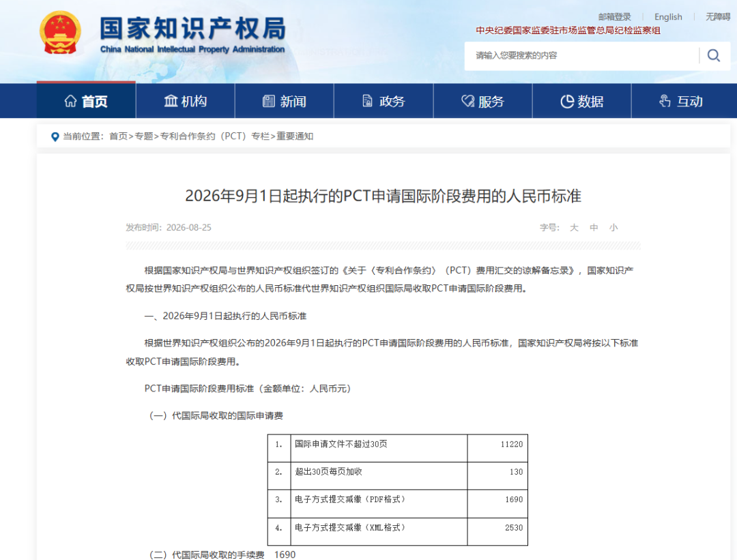Click the national emblem logo
This screenshot has width=737, height=560.
coord(60,33)
